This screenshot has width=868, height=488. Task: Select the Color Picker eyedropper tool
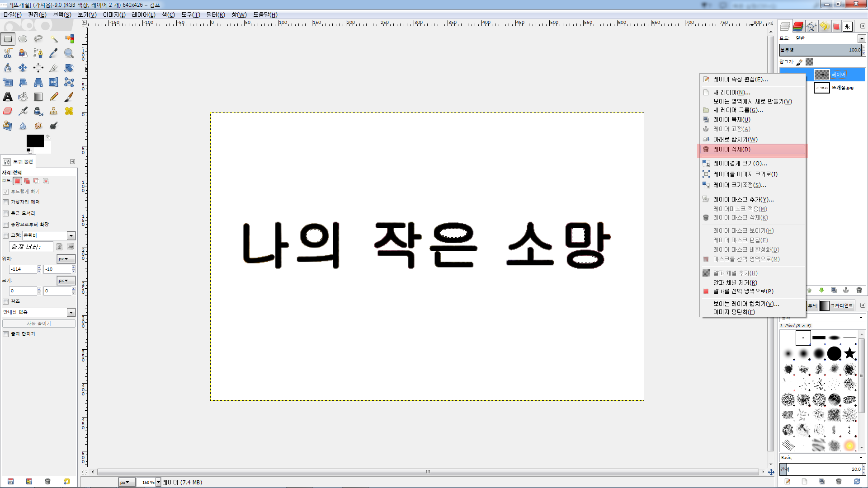tap(54, 53)
